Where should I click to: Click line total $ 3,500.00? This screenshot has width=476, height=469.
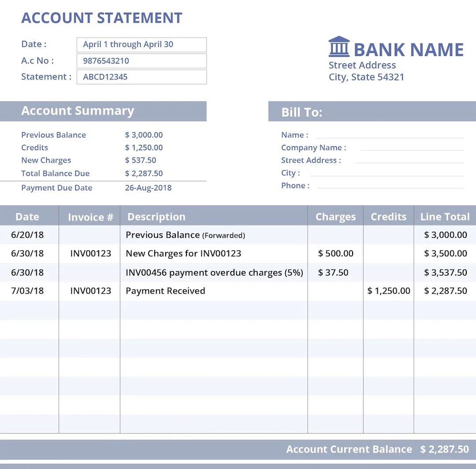point(445,254)
